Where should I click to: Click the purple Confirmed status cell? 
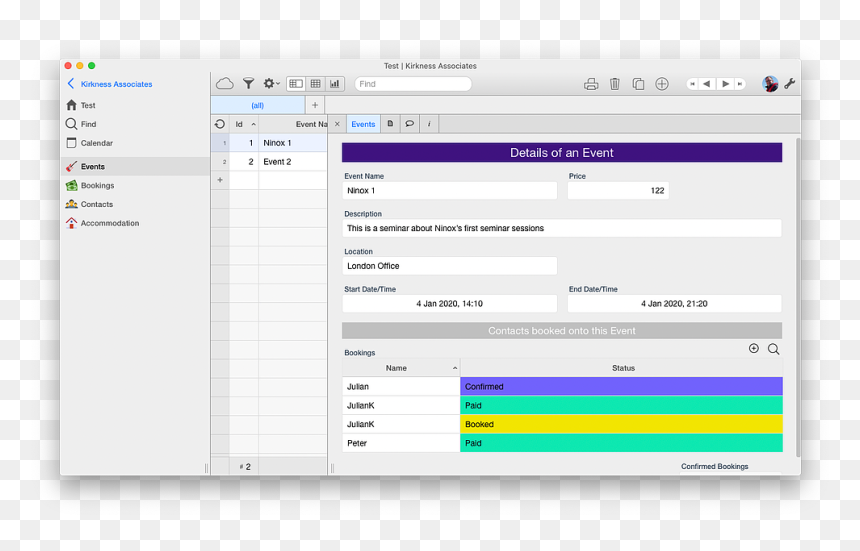pyautogui.click(x=621, y=387)
